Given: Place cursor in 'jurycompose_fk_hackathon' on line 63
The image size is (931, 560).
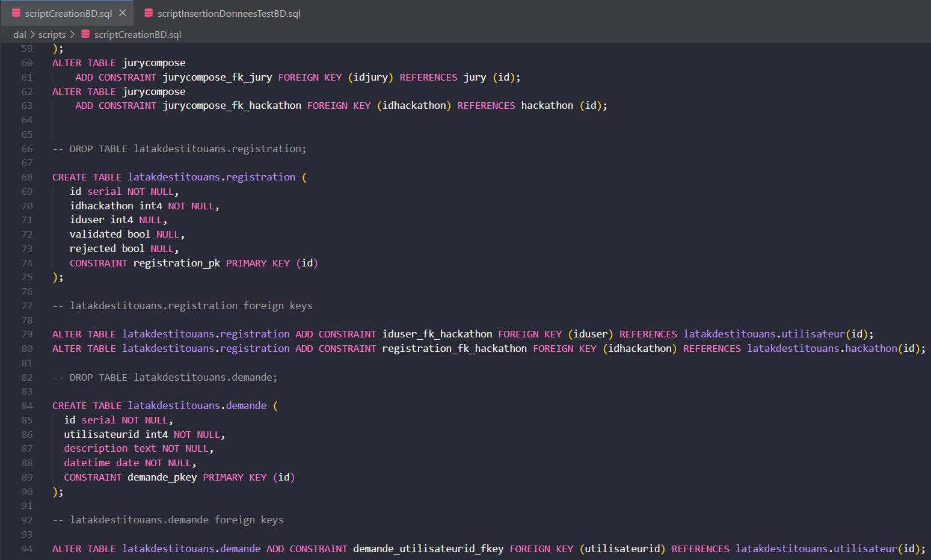Looking at the screenshot, I should pos(232,106).
